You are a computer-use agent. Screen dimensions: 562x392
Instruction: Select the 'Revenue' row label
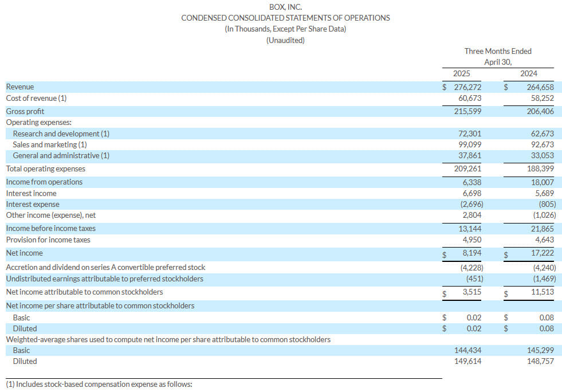tap(19, 87)
